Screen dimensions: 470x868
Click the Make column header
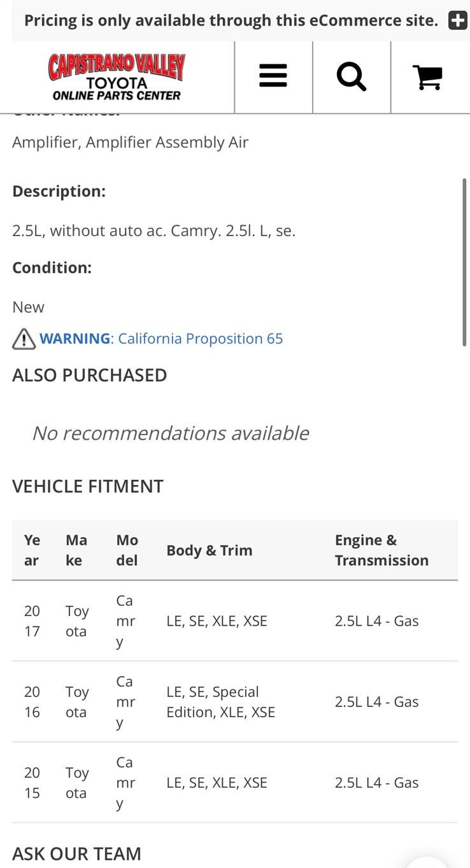click(76, 550)
